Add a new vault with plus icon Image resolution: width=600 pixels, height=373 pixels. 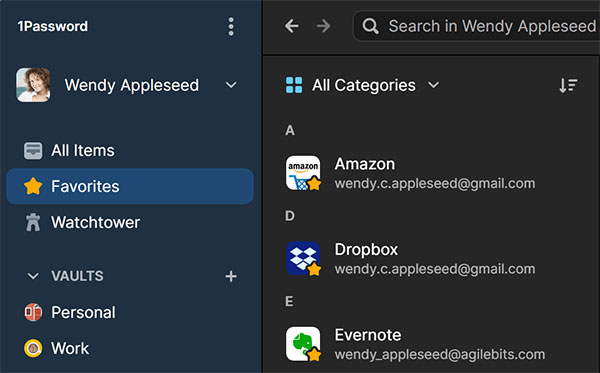coord(231,276)
